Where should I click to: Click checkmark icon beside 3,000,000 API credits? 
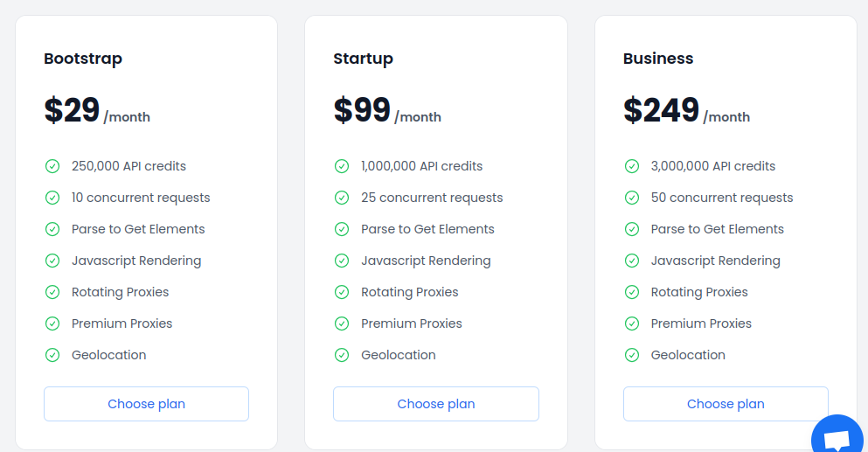point(632,166)
